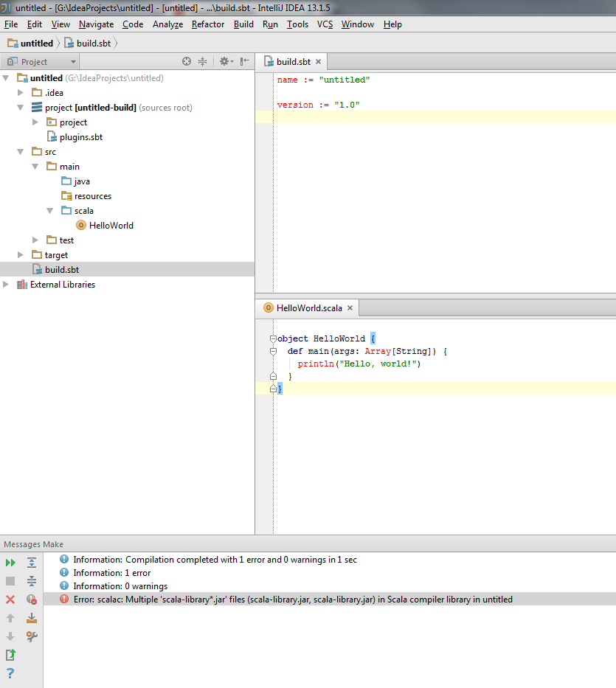
Task: Click the version line in build.sbt editor
Action: tap(318, 105)
